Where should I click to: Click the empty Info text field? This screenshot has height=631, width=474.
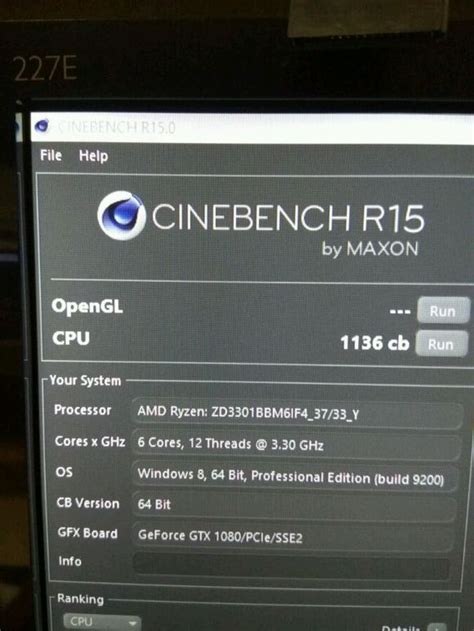click(292, 564)
